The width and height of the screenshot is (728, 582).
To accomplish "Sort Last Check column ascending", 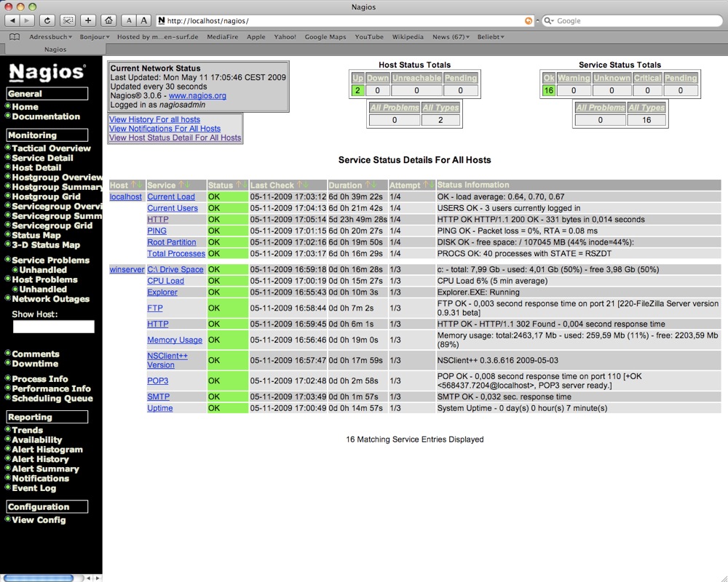I will (299, 185).
